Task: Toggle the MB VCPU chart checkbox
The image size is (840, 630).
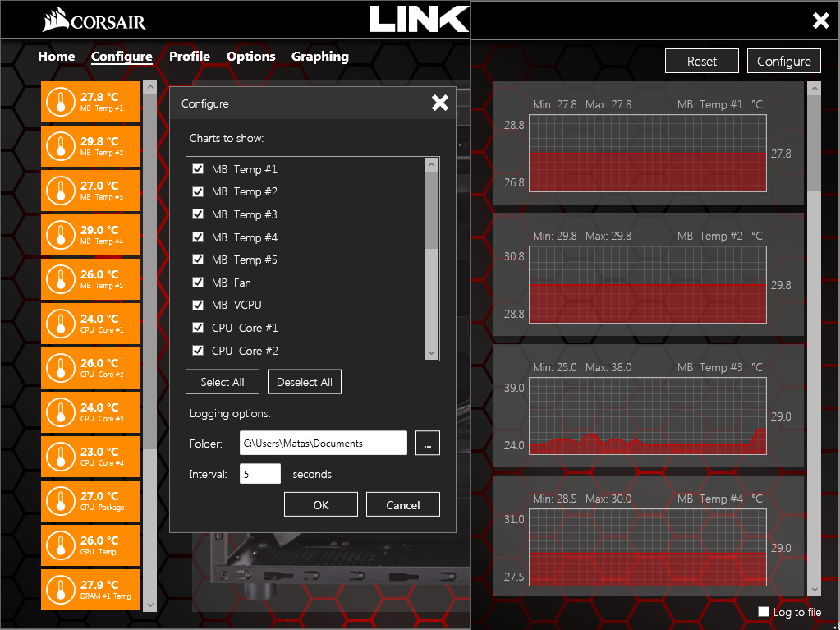Action: click(x=198, y=306)
